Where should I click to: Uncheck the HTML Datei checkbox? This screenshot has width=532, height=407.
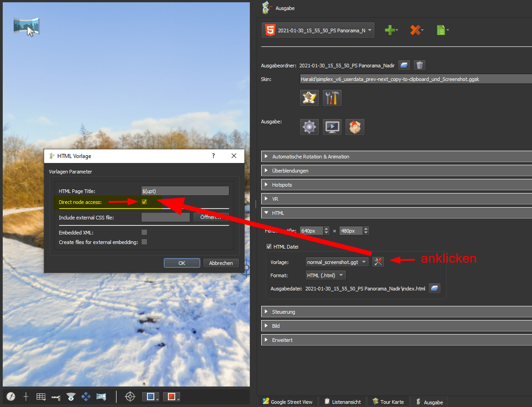[x=269, y=247]
